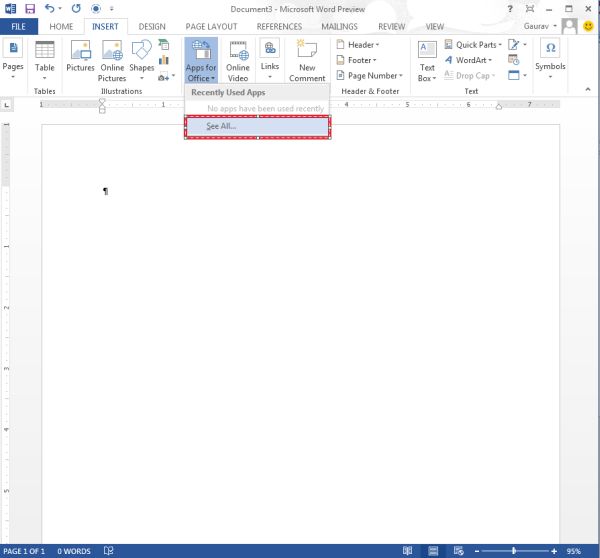
Task: Expand the Header dropdown
Action: [358, 45]
